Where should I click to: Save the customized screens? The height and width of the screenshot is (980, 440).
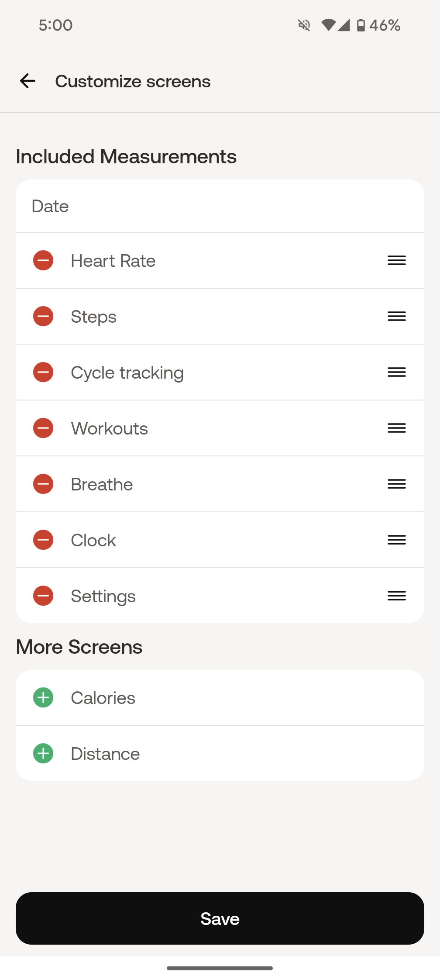[x=220, y=918]
